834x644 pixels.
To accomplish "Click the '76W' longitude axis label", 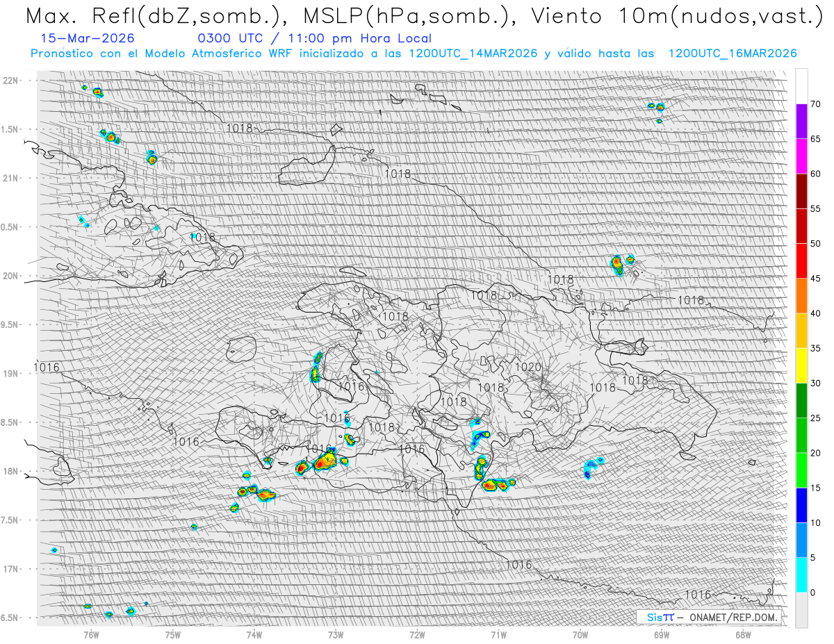I will click(92, 635).
